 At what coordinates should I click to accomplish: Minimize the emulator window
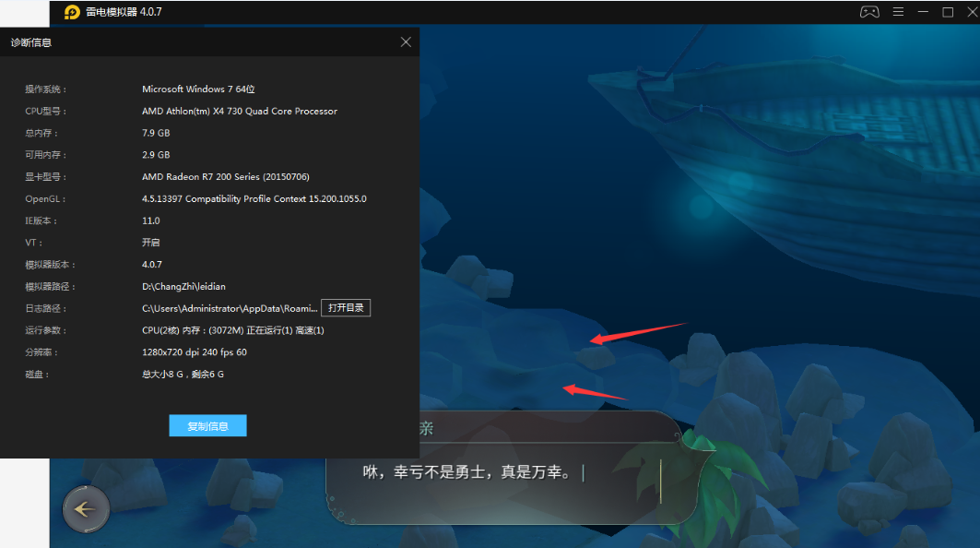[923, 12]
